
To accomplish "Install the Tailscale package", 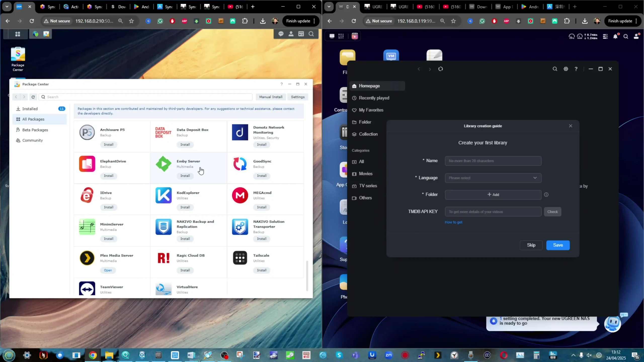I will click(x=262, y=270).
